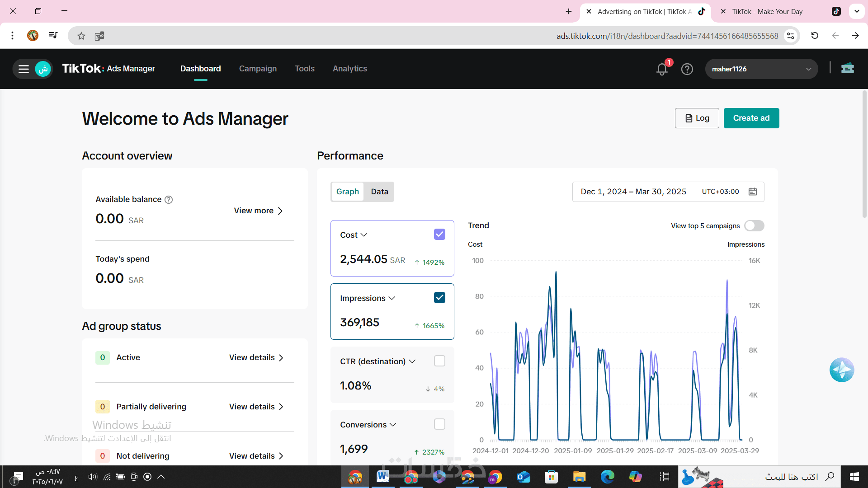
Task: Open Microsoft Word from taskbar
Action: click(382, 477)
